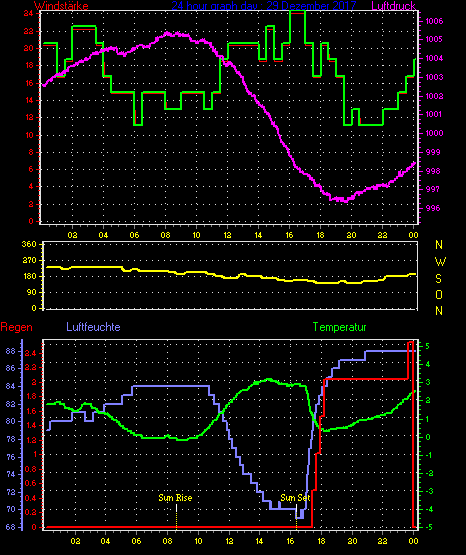This screenshot has width=466, height=555.
Task: Click rain axis value 1.4
Action: (x=31, y=426)
